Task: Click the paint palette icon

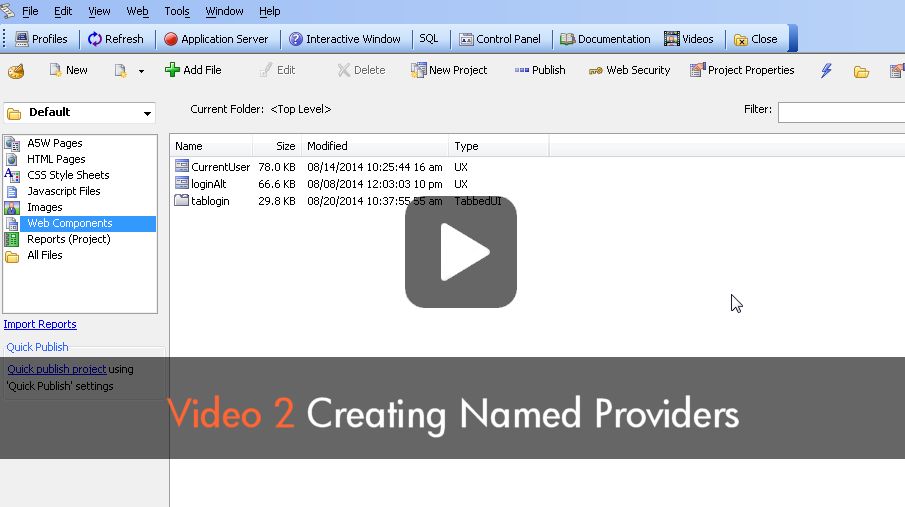Action: 16,71
